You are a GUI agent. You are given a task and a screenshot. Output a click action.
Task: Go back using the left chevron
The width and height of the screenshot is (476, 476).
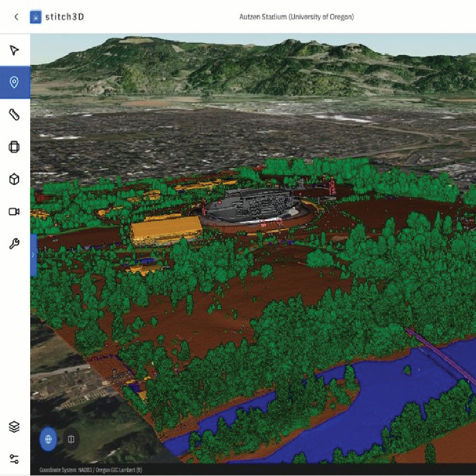click(16, 17)
